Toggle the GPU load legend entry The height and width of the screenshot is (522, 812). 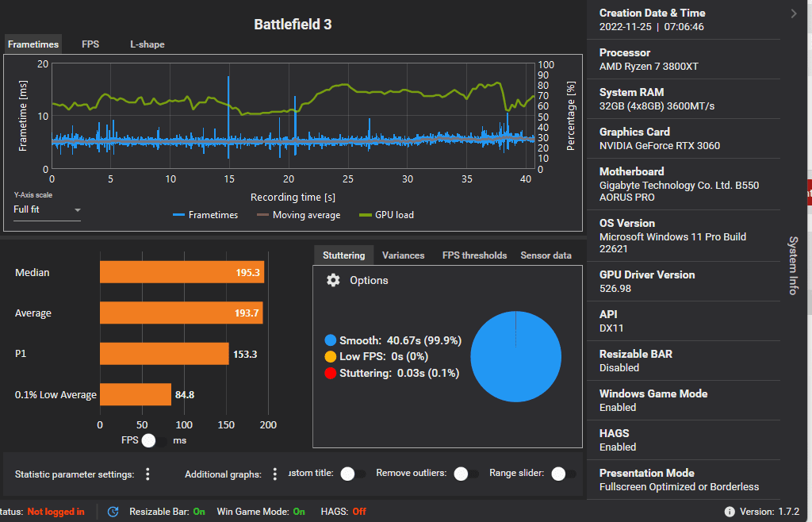386,215
